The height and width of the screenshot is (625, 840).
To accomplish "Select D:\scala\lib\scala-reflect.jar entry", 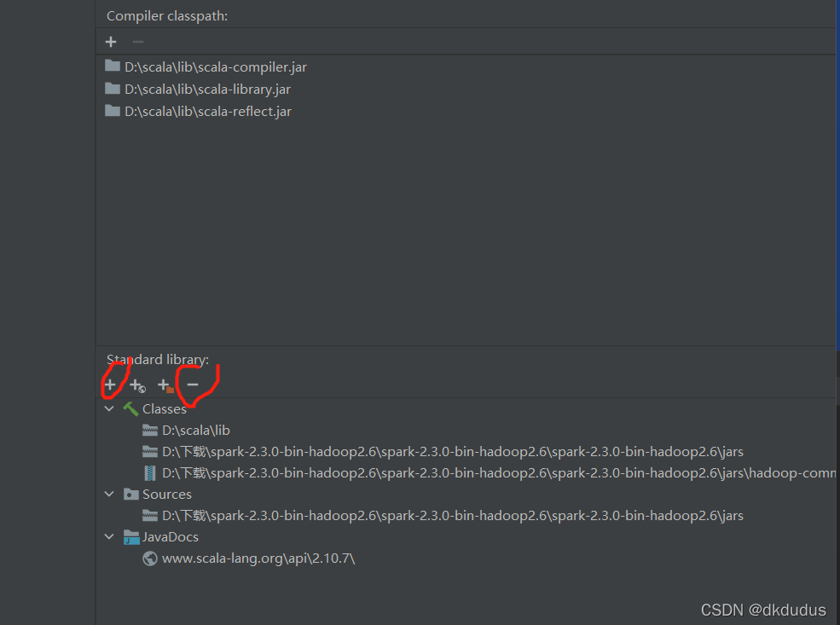I will pyautogui.click(x=208, y=112).
